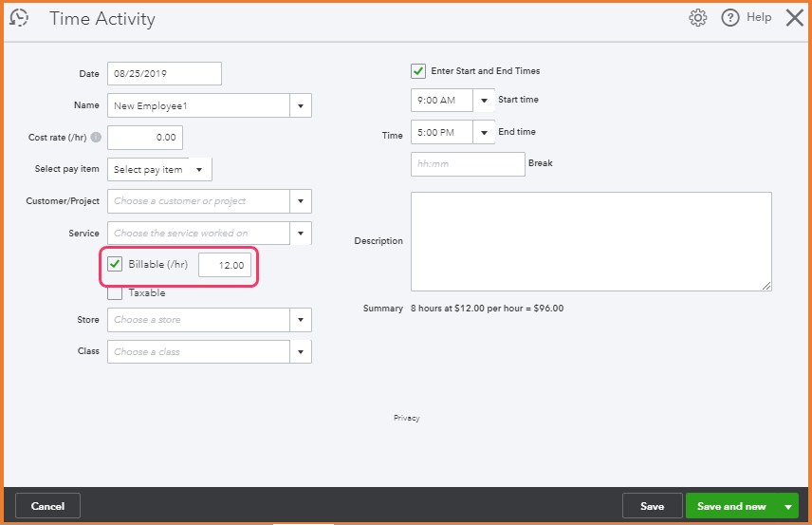
Task: Expand the Customer/Project dropdown arrow
Action: point(301,201)
